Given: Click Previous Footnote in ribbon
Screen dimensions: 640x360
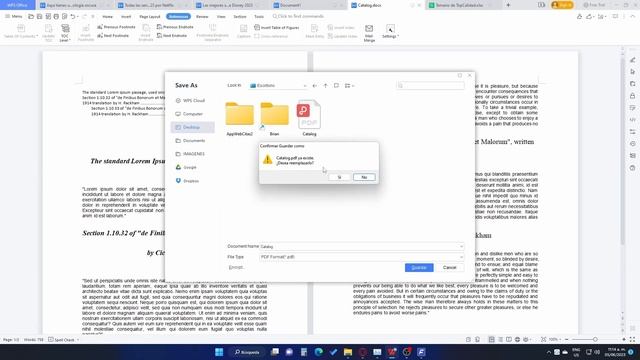Looking at the screenshot, I should click(116, 27).
